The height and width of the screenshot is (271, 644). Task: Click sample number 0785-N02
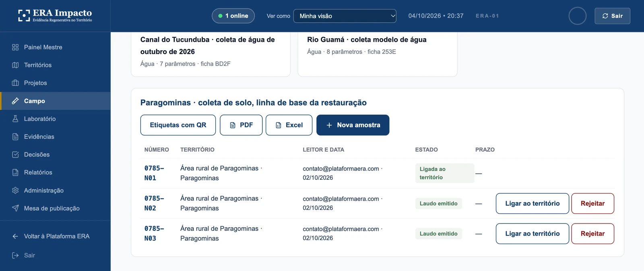point(154,203)
